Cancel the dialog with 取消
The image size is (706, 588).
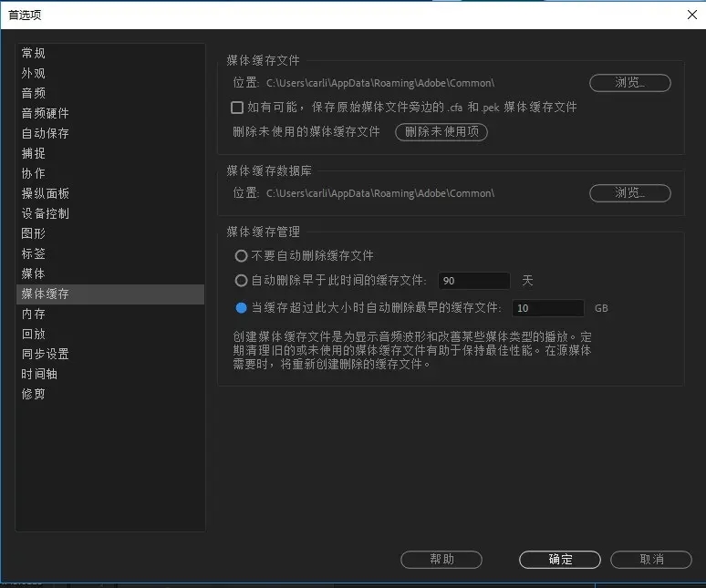651,560
